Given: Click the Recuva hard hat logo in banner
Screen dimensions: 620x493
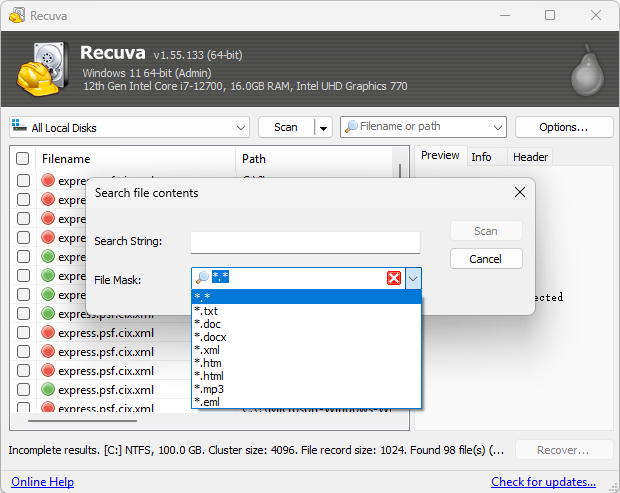Looking at the screenshot, I should coord(42,69).
